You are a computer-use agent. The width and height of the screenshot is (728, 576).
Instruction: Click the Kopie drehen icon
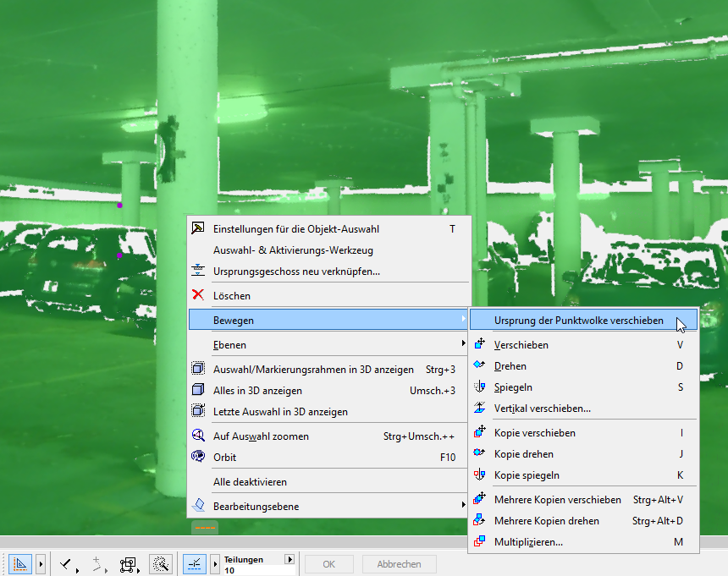[x=480, y=453]
